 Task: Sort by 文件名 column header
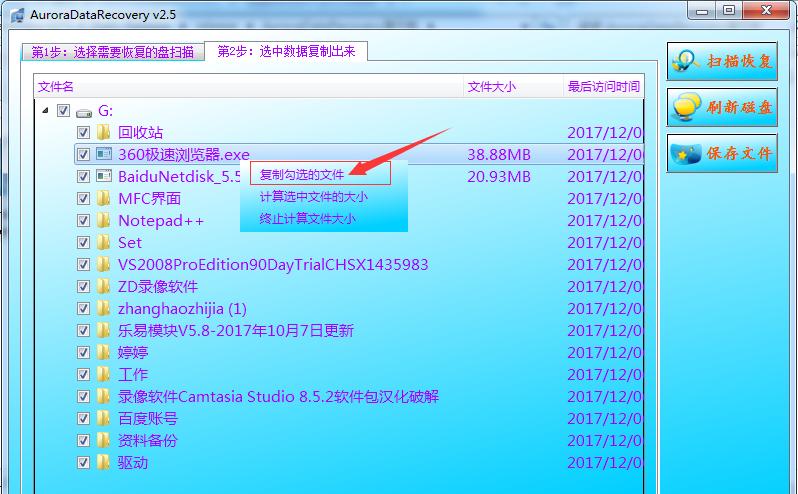249,86
